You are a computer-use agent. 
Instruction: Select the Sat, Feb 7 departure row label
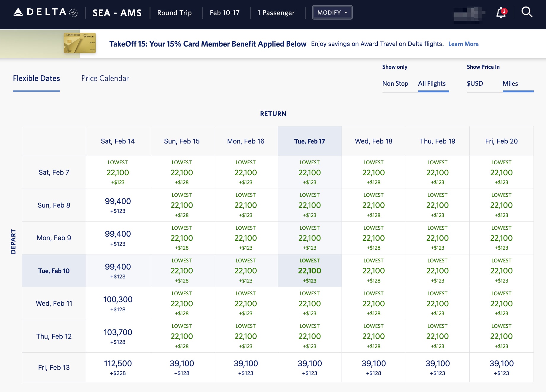pos(54,172)
